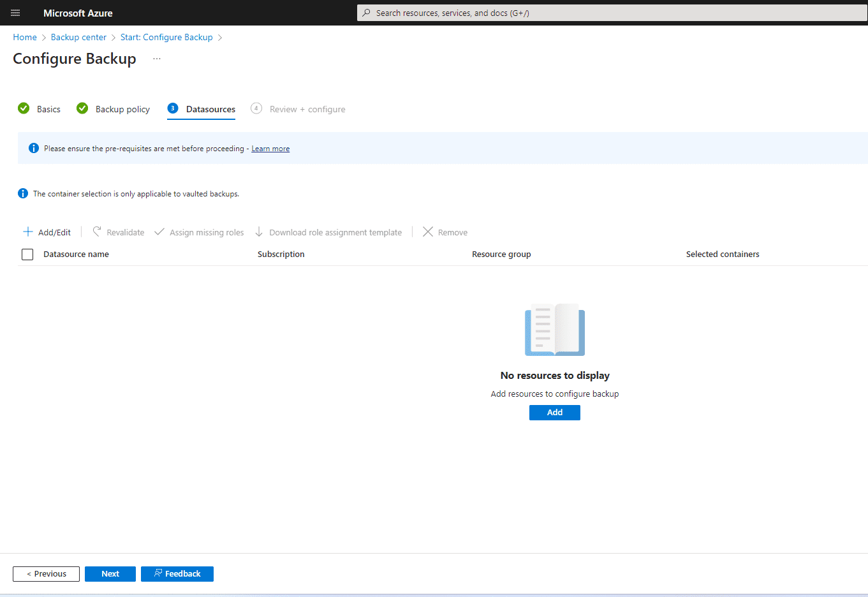This screenshot has height=597, width=868.
Task: Open the hamburger portal menu
Action: 15,13
